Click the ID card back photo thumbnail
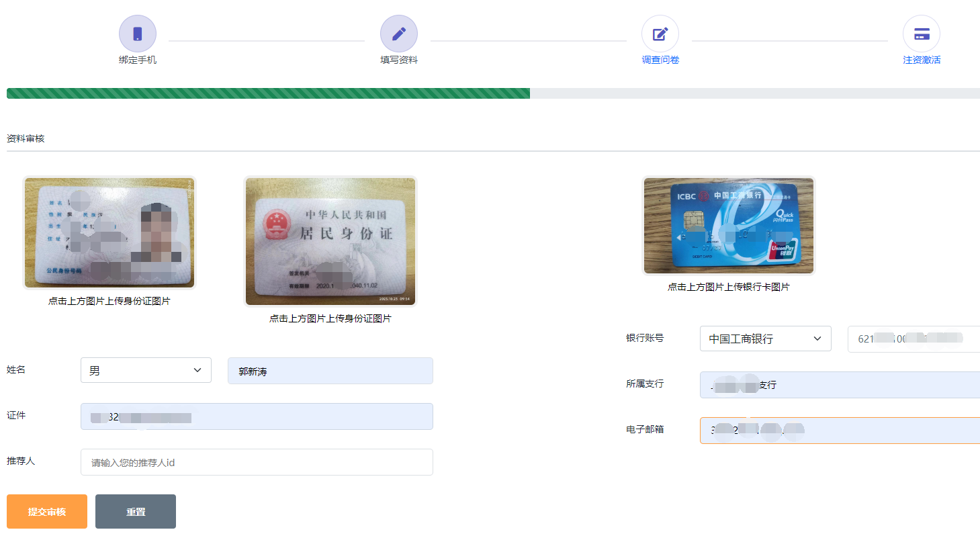Image resolution: width=980 pixels, height=536 pixels. [x=330, y=241]
